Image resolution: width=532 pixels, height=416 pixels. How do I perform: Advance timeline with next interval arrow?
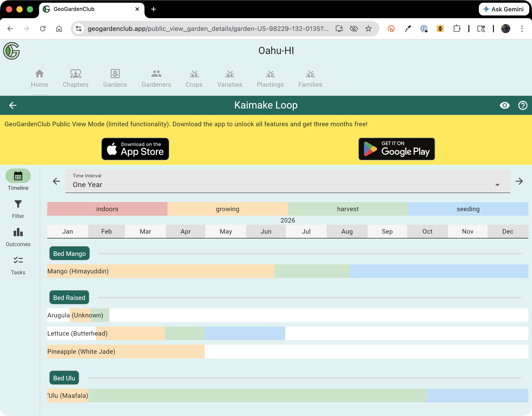(x=519, y=181)
